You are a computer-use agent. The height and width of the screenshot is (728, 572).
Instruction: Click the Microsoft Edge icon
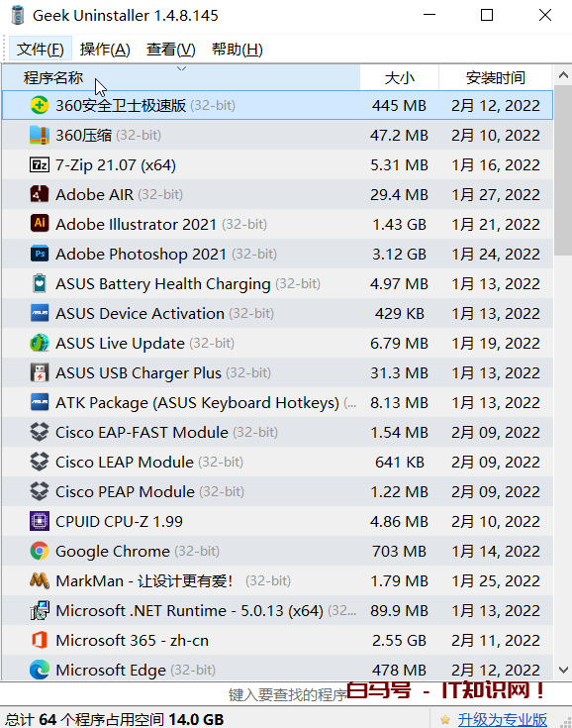(x=40, y=670)
